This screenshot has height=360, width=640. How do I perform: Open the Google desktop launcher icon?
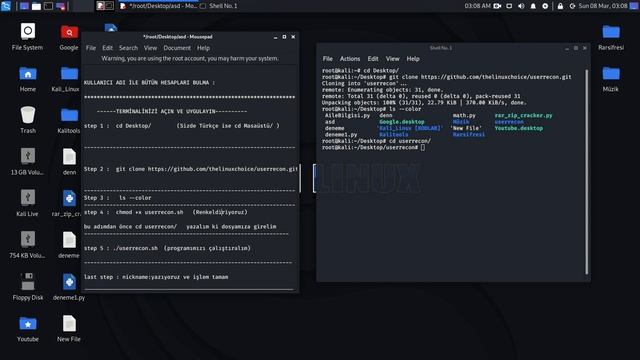coord(69,38)
